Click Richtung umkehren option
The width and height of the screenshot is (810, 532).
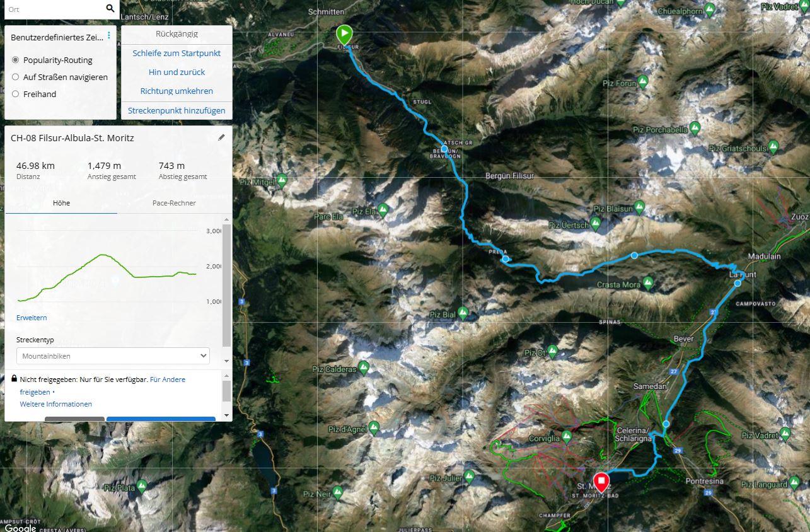point(176,91)
